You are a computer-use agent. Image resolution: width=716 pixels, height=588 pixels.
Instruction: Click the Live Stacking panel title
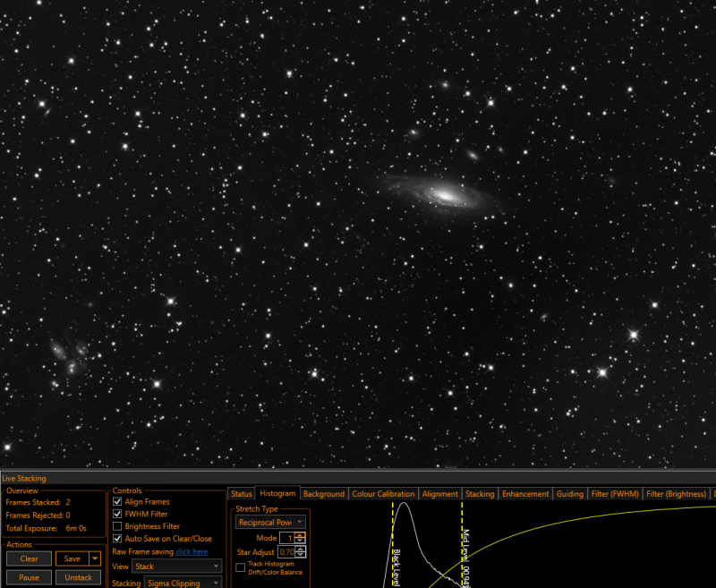pos(24,479)
